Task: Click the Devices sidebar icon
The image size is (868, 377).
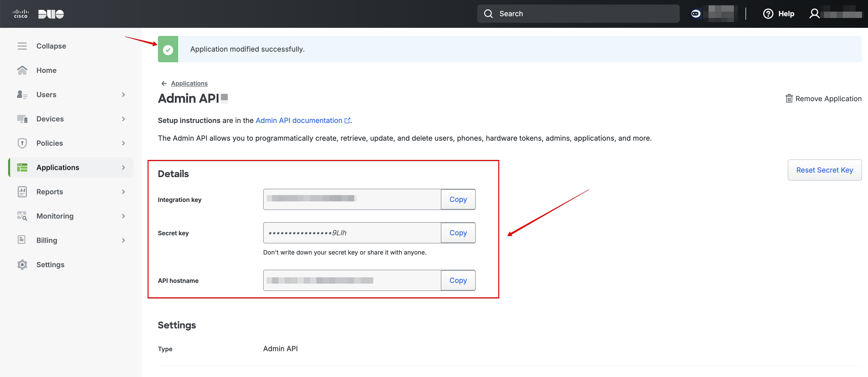Action: pos(22,119)
